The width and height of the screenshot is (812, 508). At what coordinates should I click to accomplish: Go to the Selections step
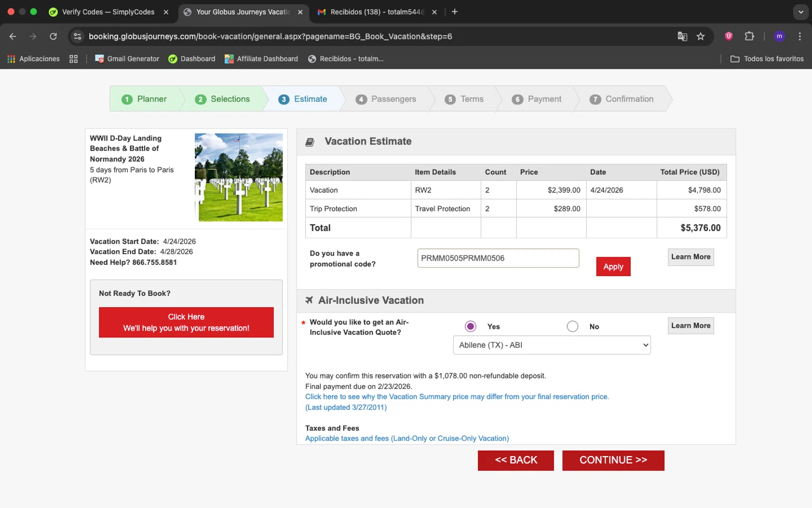(x=223, y=99)
